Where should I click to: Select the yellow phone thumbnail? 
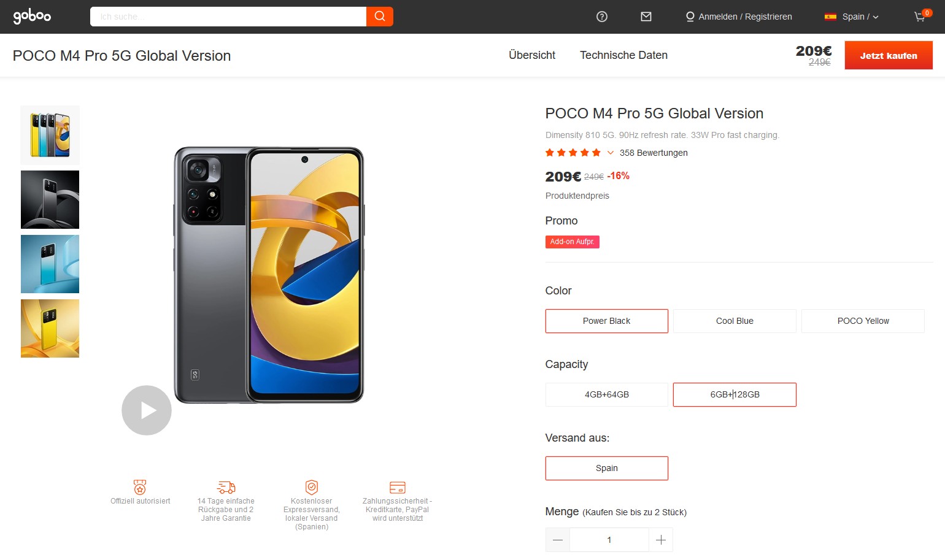click(x=50, y=328)
